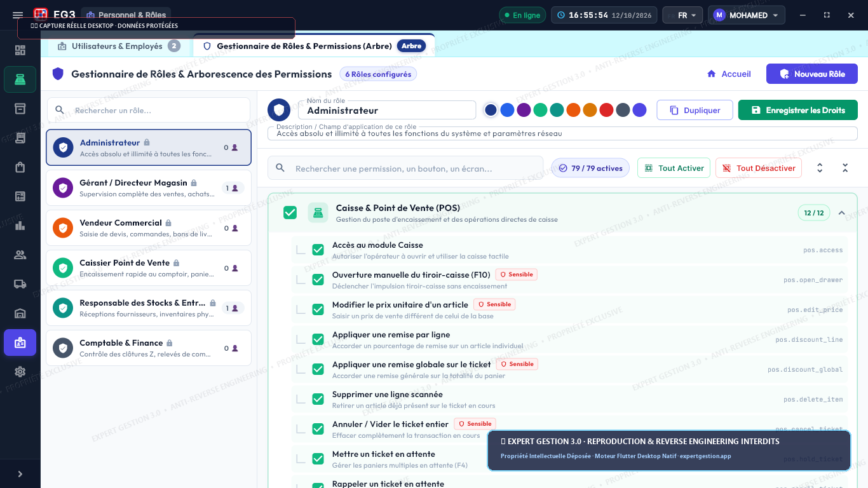This screenshot has width=868, height=488.
Task: Pick the red role color swatch
Action: (x=606, y=110)
